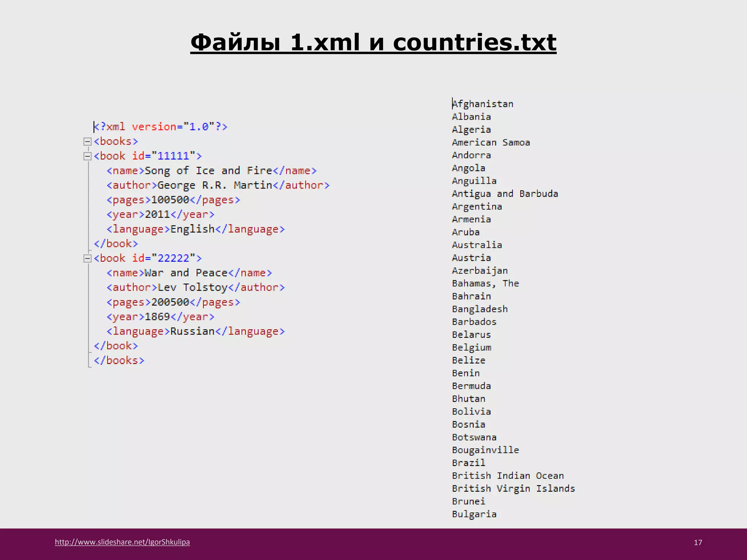The height and width of the screenshot is (560, 747).
Task: Collapse the book id="11111" node
Action: (x=87, y=156)
